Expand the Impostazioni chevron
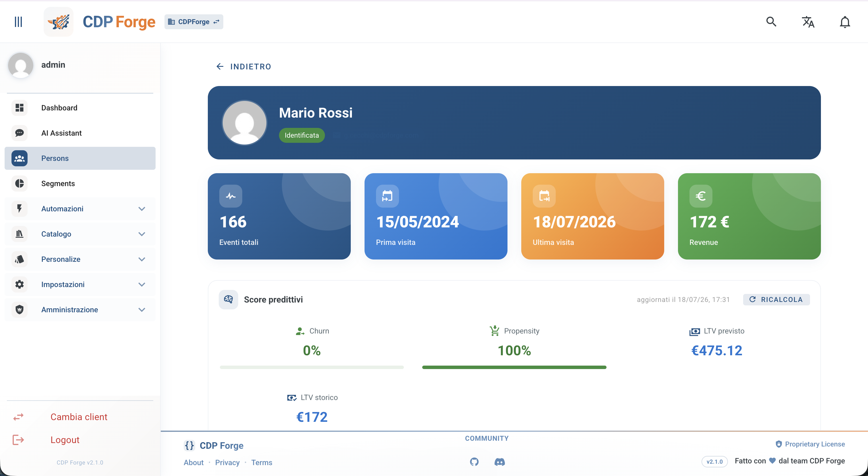The width and height of the screenshot is (868, 476). (x=142, y=285)
